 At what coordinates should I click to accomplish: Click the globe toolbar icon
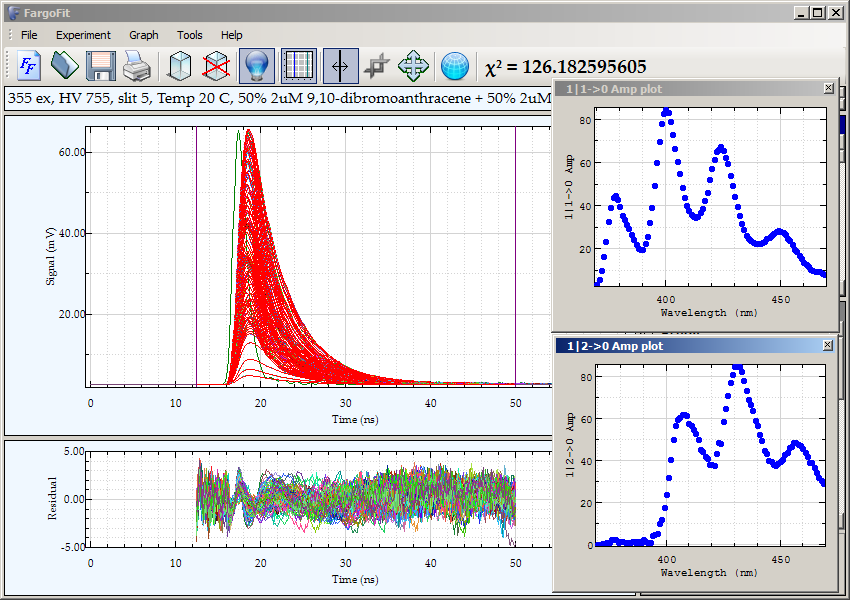click(454, 65)
